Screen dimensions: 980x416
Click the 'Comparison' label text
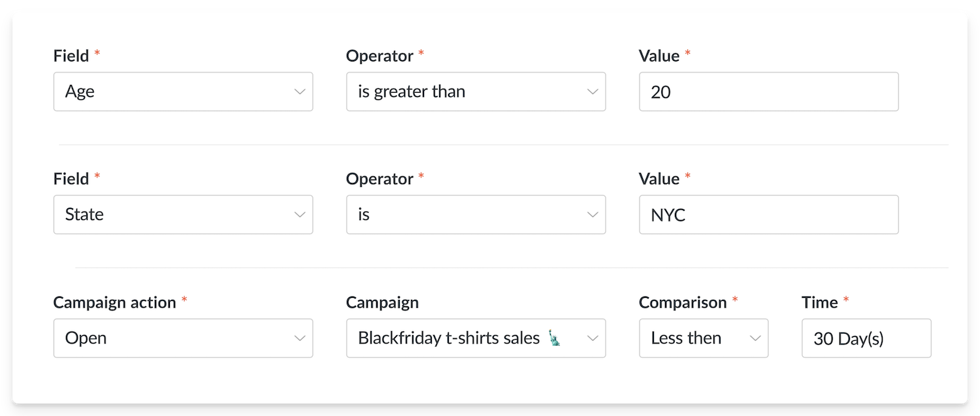[x=682, y=302]
